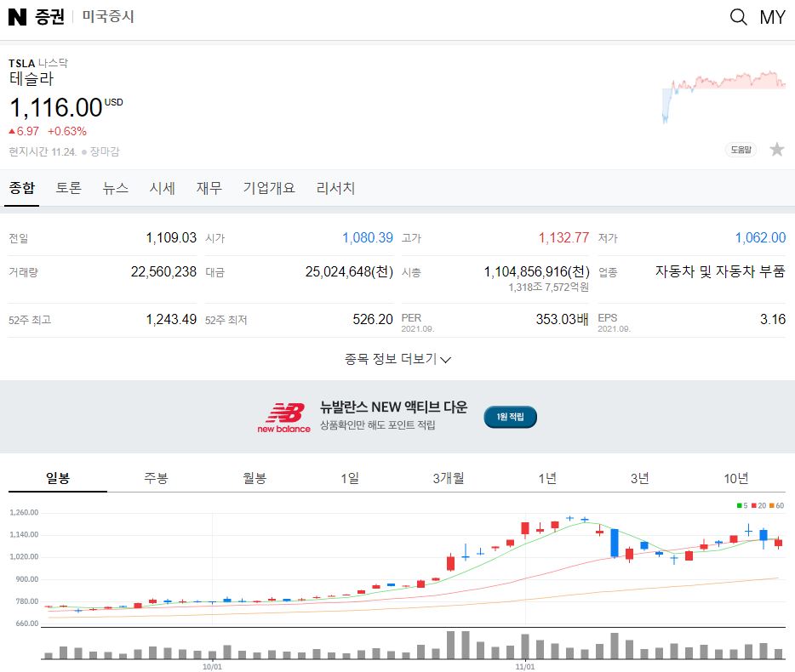Click the EPS value 3.16
The image size is (795, 672).
pos(773,319)
